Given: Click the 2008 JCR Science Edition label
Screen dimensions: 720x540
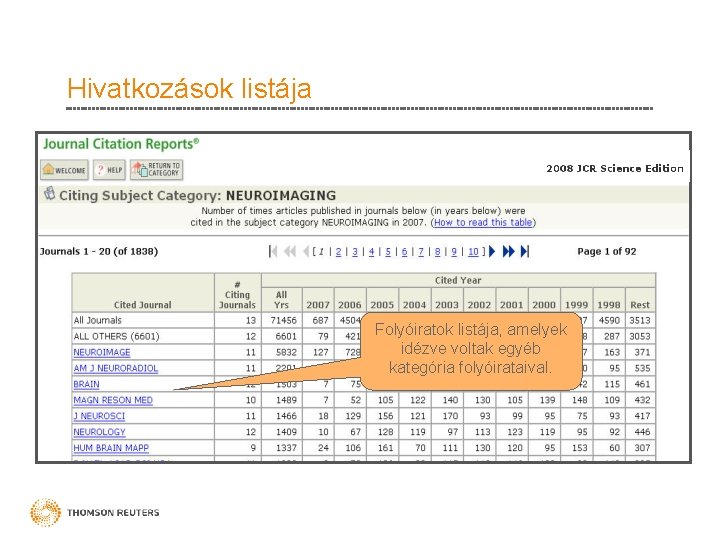Looking at the screenshot, I should [615, 169].
